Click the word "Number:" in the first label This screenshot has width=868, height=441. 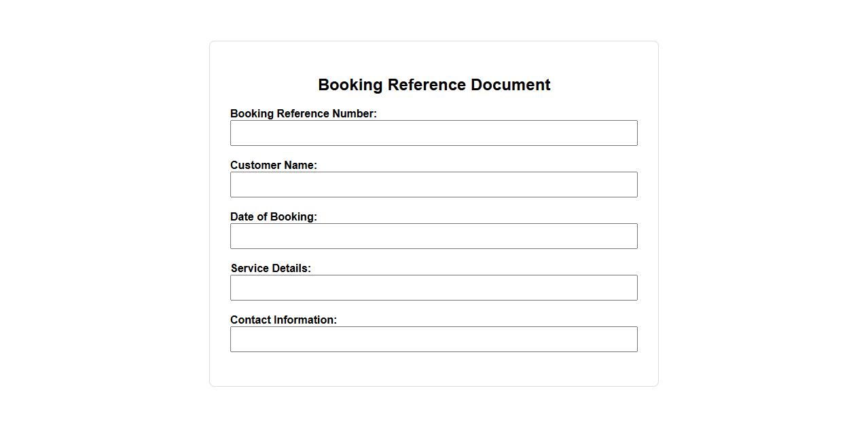click(x=355, y=114)
